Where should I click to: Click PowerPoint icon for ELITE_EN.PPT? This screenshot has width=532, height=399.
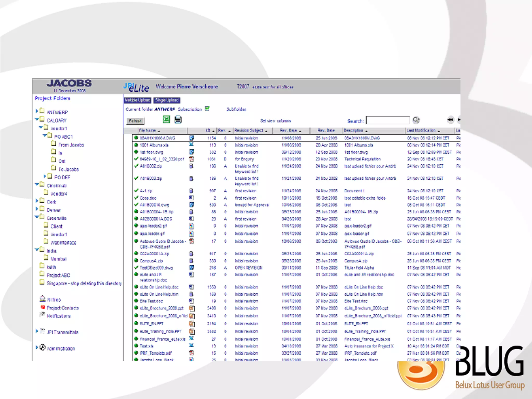coord(192,324)
